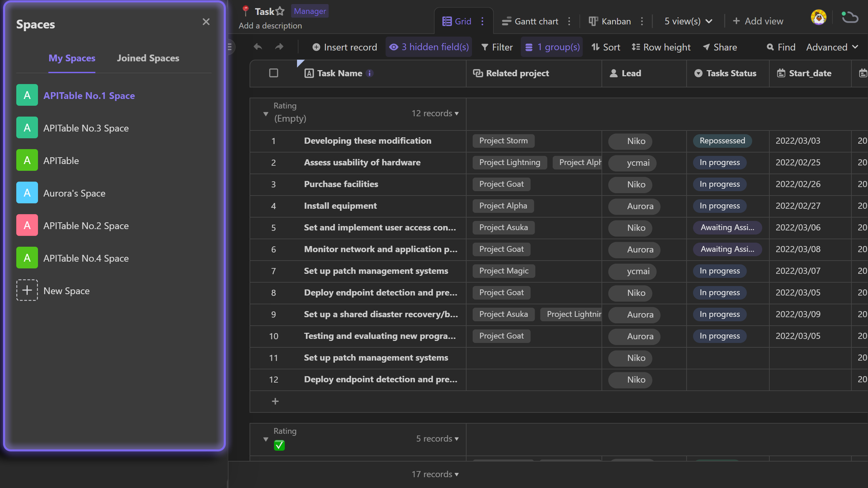Open the 17 records summary dropdown
Viewport: 868px width, 488px height.
435,474
